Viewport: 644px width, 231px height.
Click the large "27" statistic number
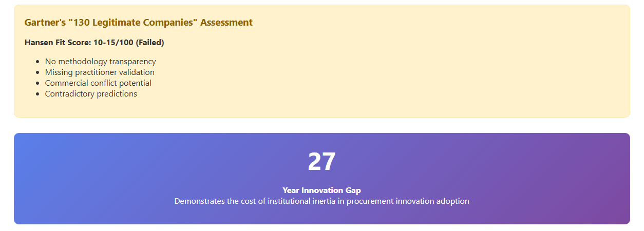321,162
